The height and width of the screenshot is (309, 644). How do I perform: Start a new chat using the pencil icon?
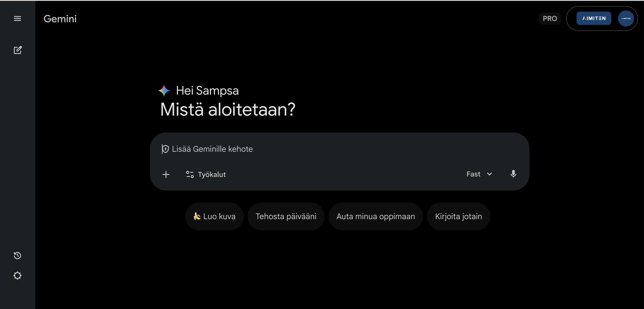(x=18, y=50)
